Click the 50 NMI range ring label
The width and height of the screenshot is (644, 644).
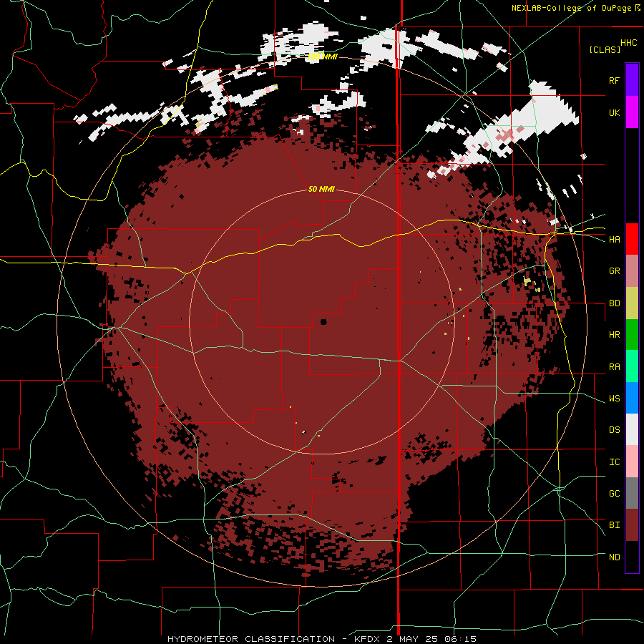[x=321, y=190]
